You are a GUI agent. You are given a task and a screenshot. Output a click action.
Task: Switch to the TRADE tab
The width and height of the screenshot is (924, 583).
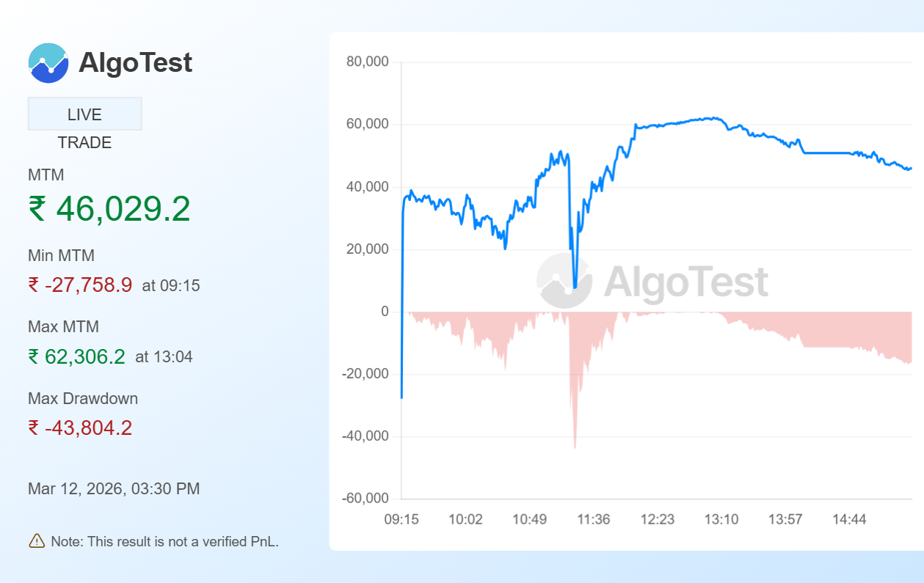coord(84,142)
